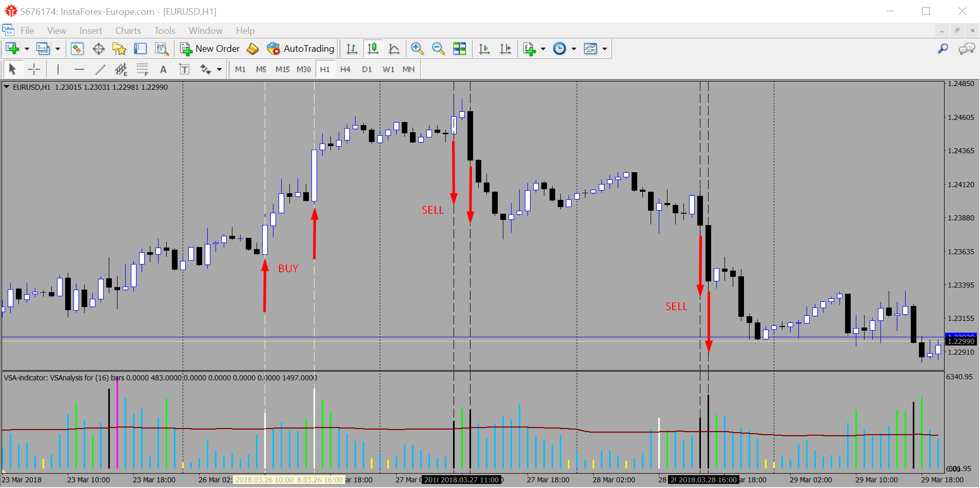Viewport: 980px width, 488px height.
Task: Switch to the M15 timeframe
Action: click(x=282, y=69)
